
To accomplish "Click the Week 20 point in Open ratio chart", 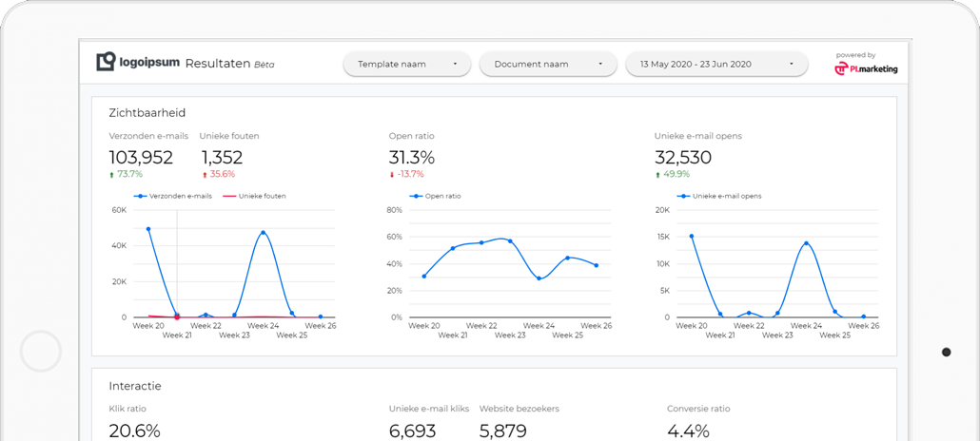I will [424, 276].
